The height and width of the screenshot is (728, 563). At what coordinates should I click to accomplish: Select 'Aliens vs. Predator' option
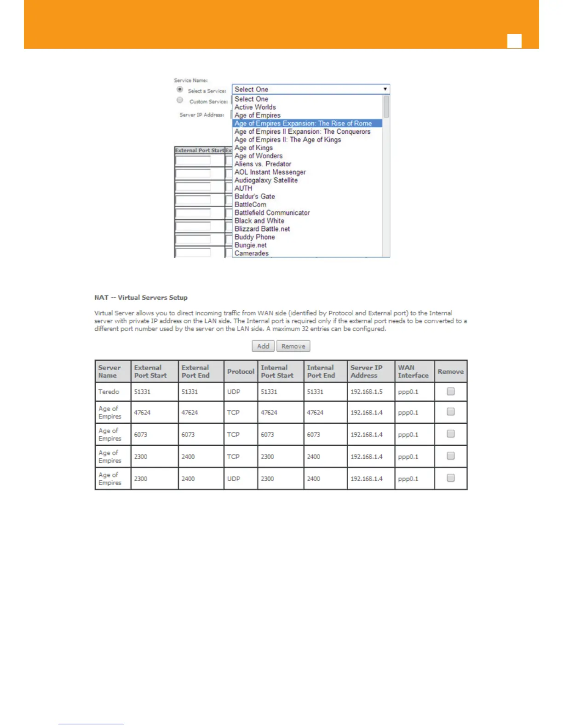pos(263,164)
